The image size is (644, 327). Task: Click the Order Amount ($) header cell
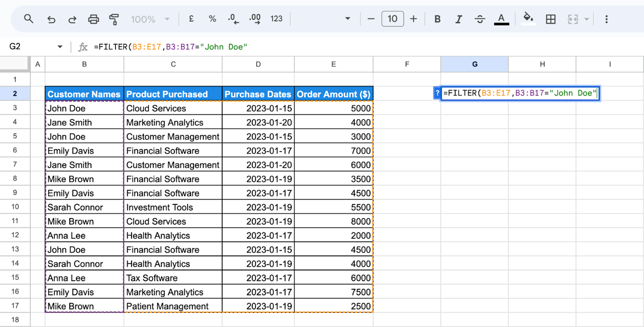[x=333, y=94]
